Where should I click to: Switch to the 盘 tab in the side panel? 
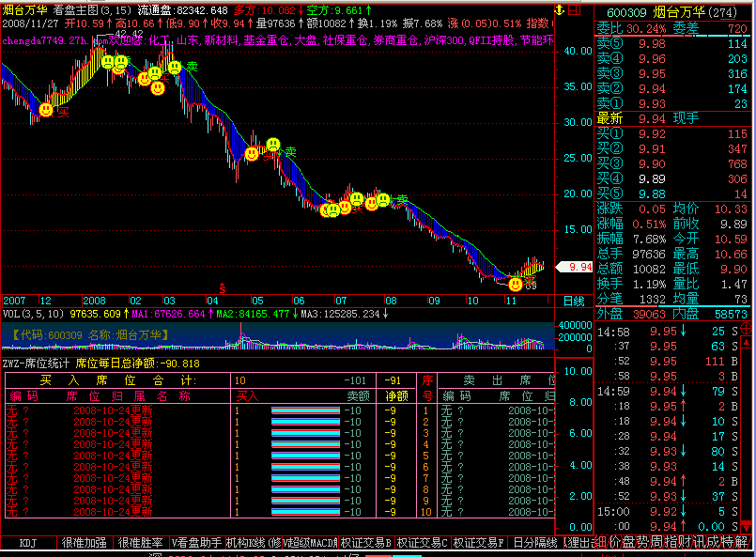pos(628,542)
